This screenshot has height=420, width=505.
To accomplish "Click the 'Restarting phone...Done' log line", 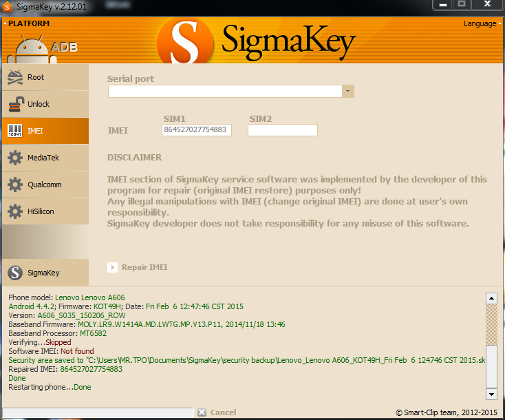I will (50, 387).
